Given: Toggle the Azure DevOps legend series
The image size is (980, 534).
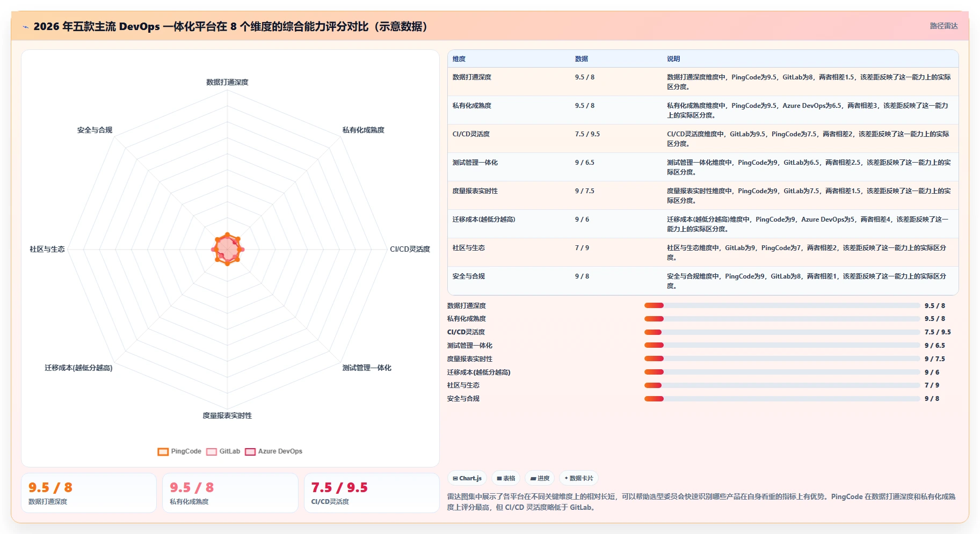Looking at the screenshot, I should tap(274, 451).
